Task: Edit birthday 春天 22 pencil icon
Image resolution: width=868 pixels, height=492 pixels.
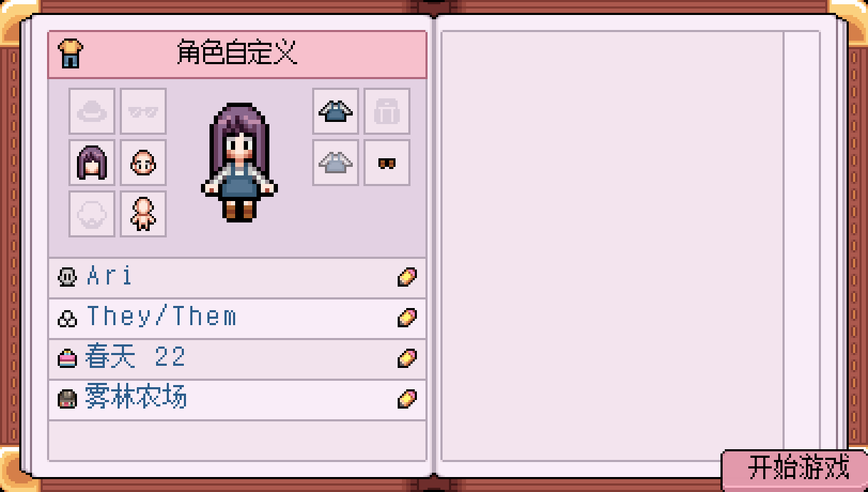Action: tap(407, 358)
